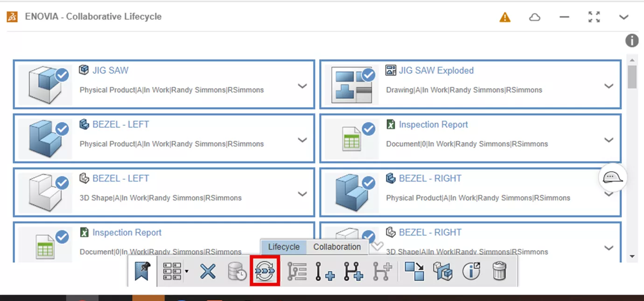
Task: Open the BEZEL - LEFT Physical Product link
Action: 120,125
